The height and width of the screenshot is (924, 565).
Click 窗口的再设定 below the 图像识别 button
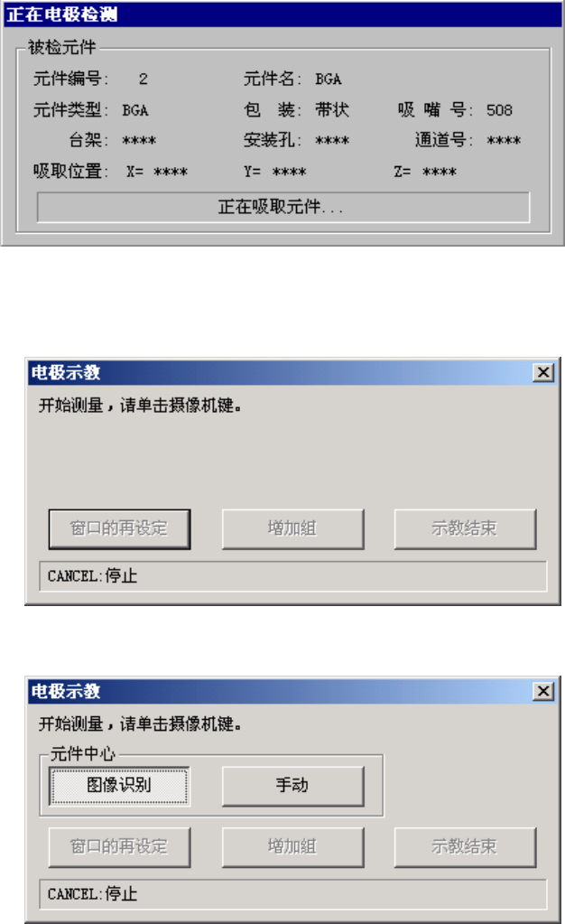pos(119,847)
